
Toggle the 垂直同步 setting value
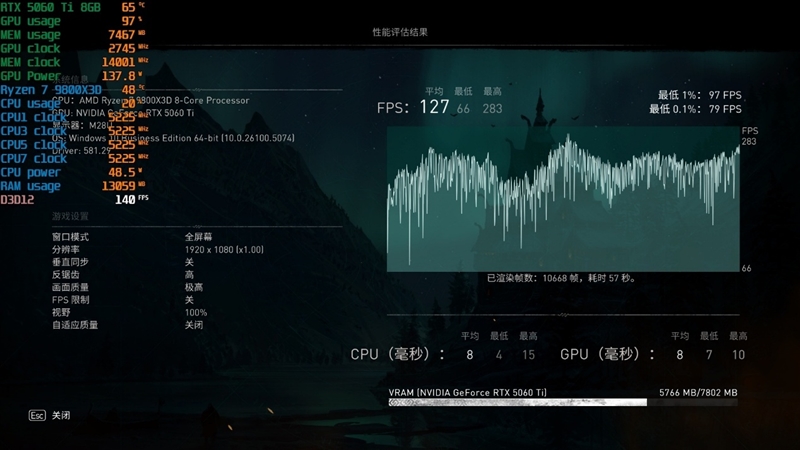coord(189,261)
